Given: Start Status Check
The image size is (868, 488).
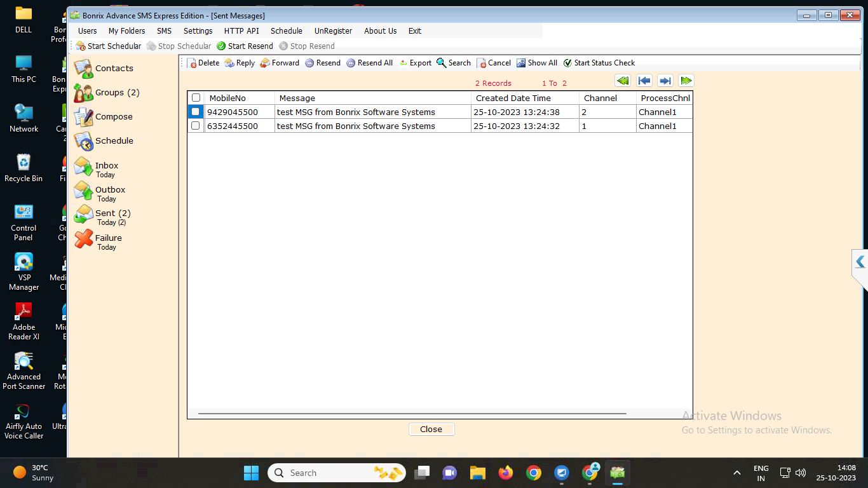Looking at the screenshot, I should pos(599,63).
